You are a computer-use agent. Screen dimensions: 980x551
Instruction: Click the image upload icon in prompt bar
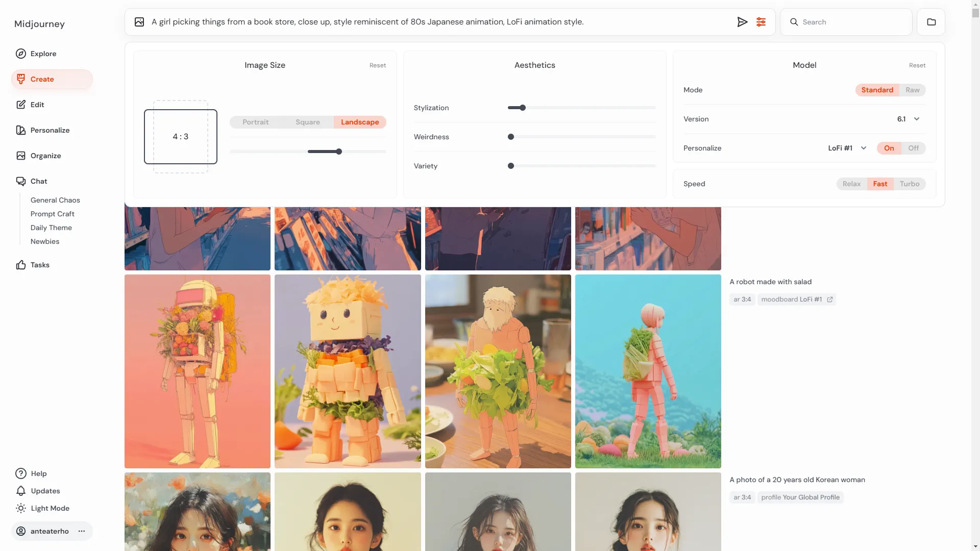[x=139, y=22]
